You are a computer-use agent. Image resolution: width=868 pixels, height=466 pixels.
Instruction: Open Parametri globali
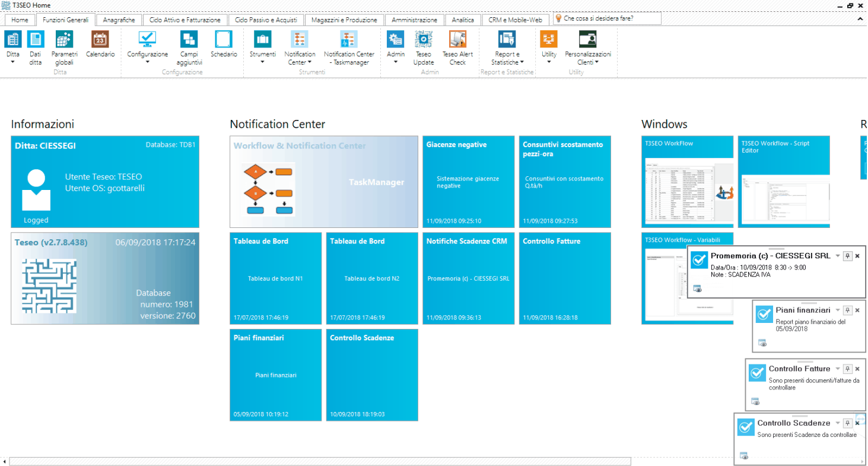pyautogui.click(x=64, y=48)
